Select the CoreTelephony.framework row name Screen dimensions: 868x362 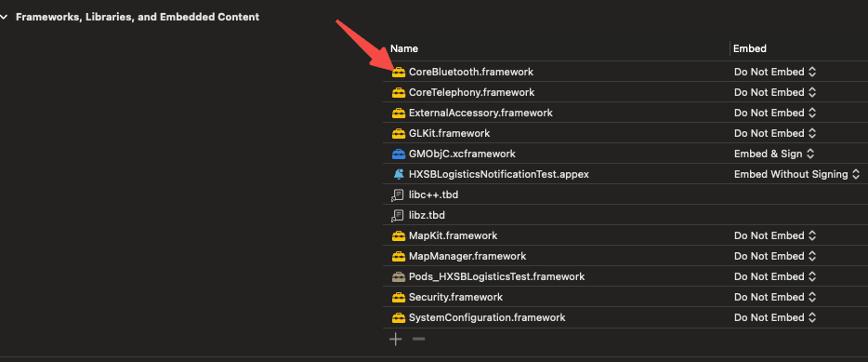472,92
